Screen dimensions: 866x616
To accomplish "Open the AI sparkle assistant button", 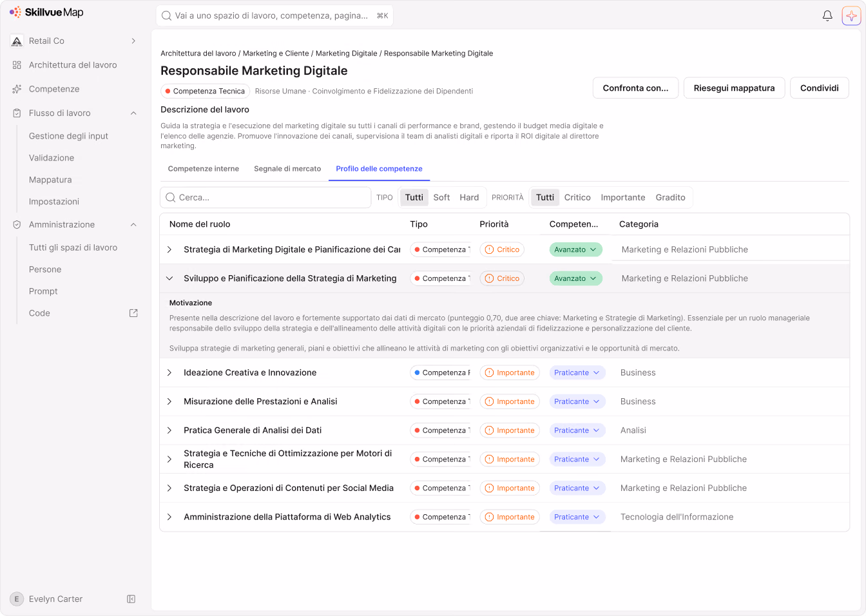I will [851, 15].
